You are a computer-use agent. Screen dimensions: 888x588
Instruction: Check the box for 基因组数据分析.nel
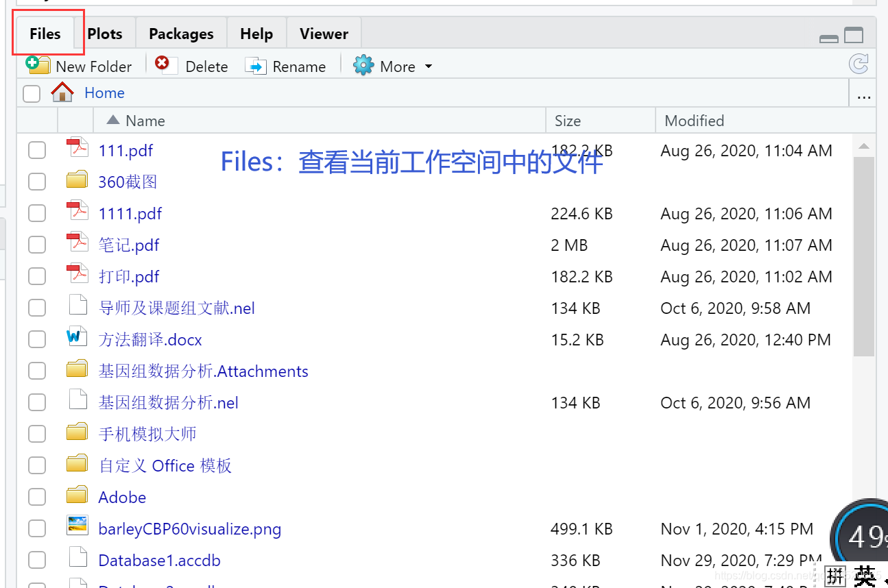pyautogui.click(x=37, y=402)
